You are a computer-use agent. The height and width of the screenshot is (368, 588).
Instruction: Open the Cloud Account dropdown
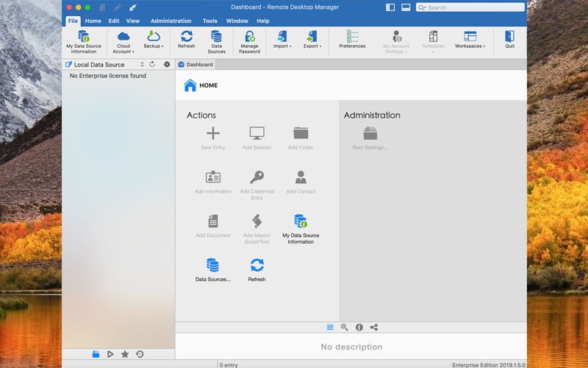(x=123, y=42)
